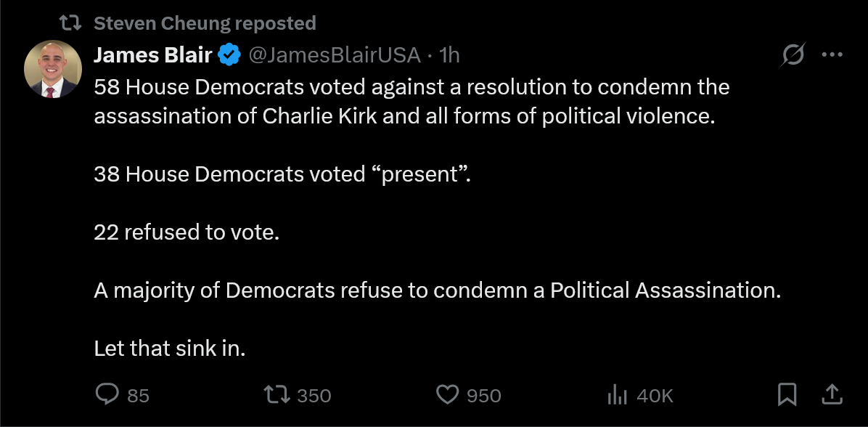
Task: Click the 1h timestamp link
Action: tap(449, 55)
